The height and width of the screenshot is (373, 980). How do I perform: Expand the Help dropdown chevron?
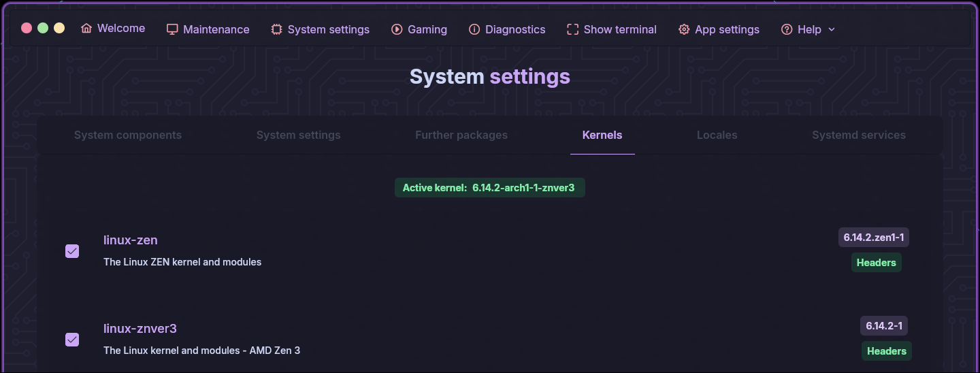tap(831, 29)
